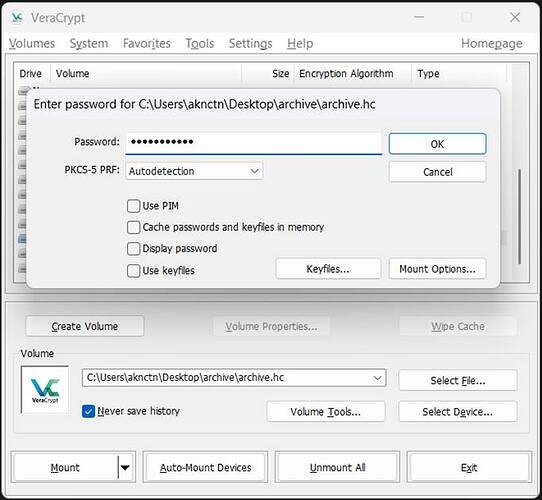The image size is (542, 500).
Task: Minimize the VeraCrypt window
Action: (x=419, y=17)
